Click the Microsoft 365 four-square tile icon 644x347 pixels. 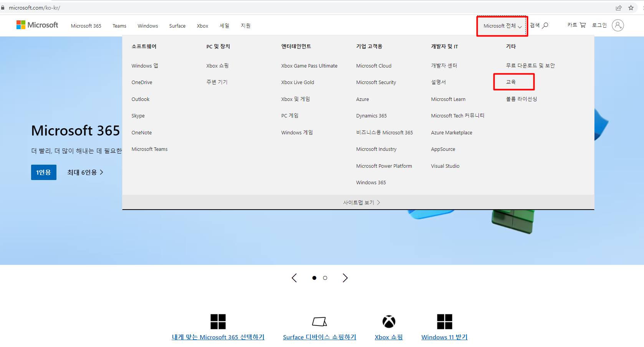[x=218, y=322]
